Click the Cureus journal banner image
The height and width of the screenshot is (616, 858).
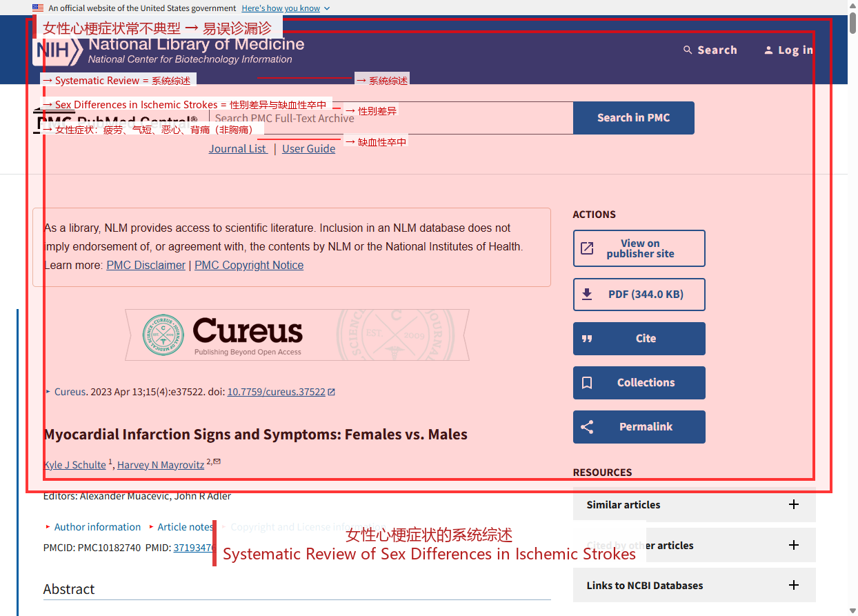[x=297, y=335]
